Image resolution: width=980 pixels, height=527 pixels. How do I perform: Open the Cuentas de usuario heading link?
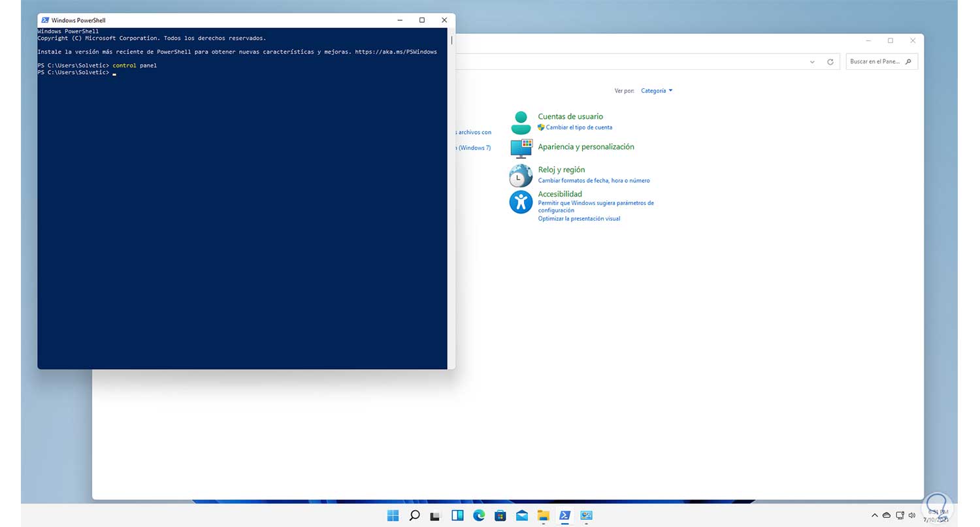570,116
